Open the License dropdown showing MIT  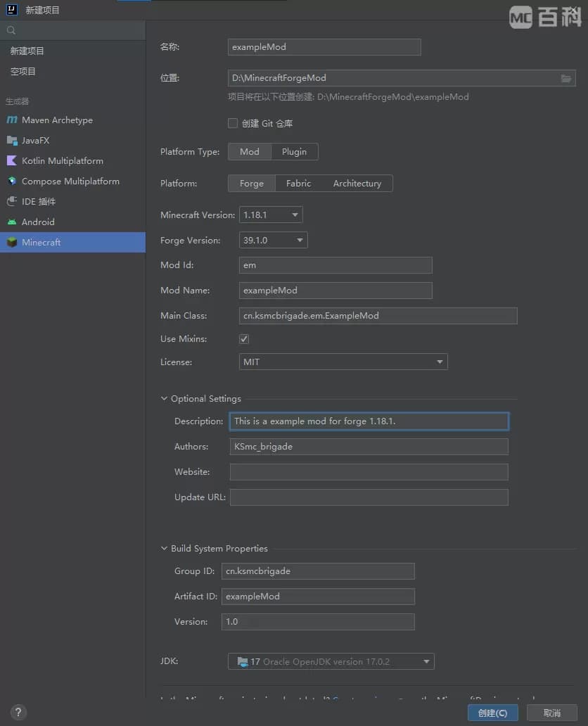click(343, 362)
